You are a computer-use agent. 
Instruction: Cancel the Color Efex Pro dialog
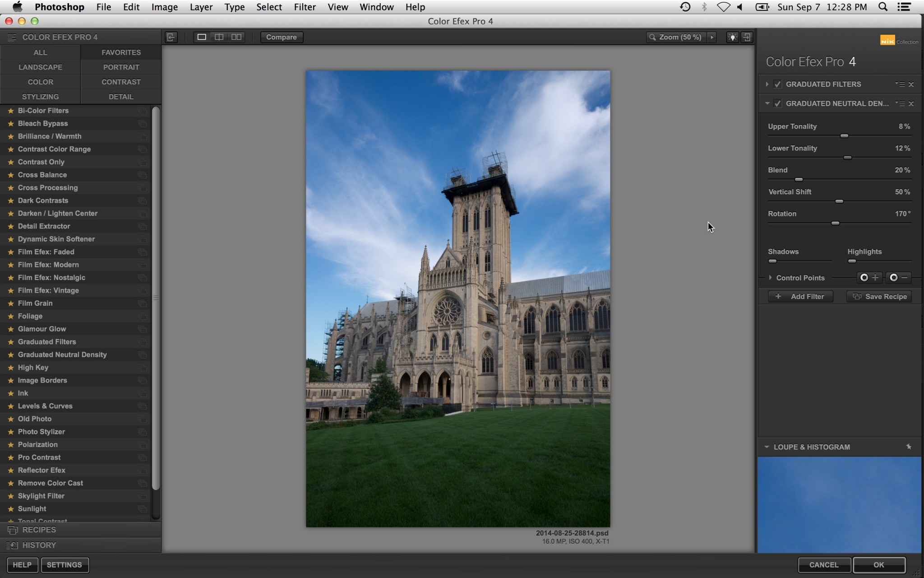(824, 565)
